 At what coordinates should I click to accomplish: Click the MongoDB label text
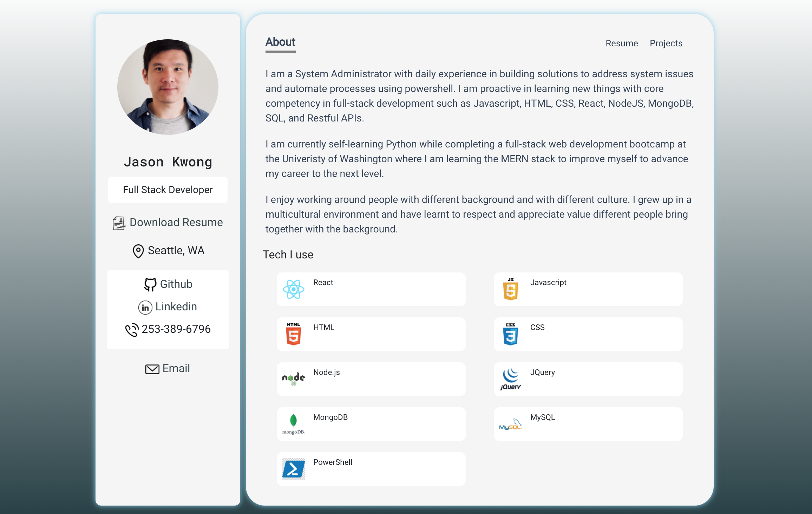[x=330, y=417]
